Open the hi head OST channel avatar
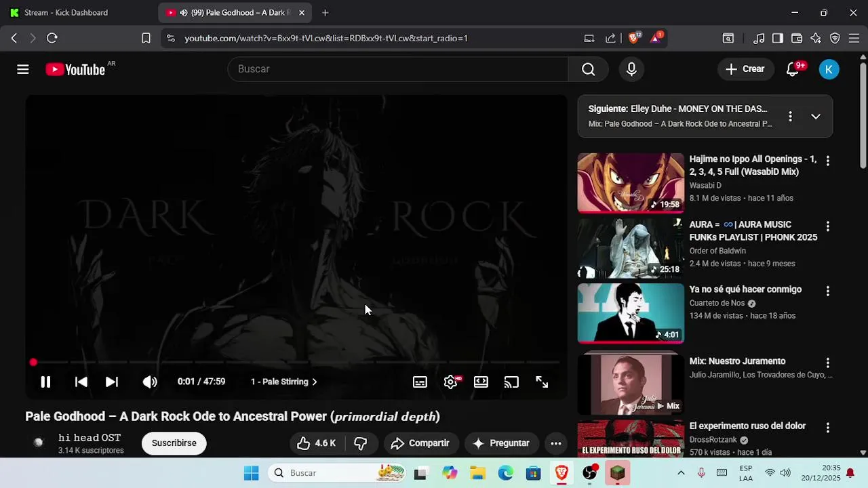Image resolution: width=868 pixels, height=488 pixels. tap(39, 443)
